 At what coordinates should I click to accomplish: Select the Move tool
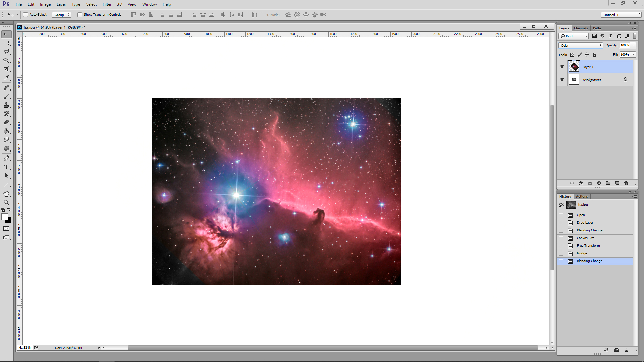(x=6, y=34)
